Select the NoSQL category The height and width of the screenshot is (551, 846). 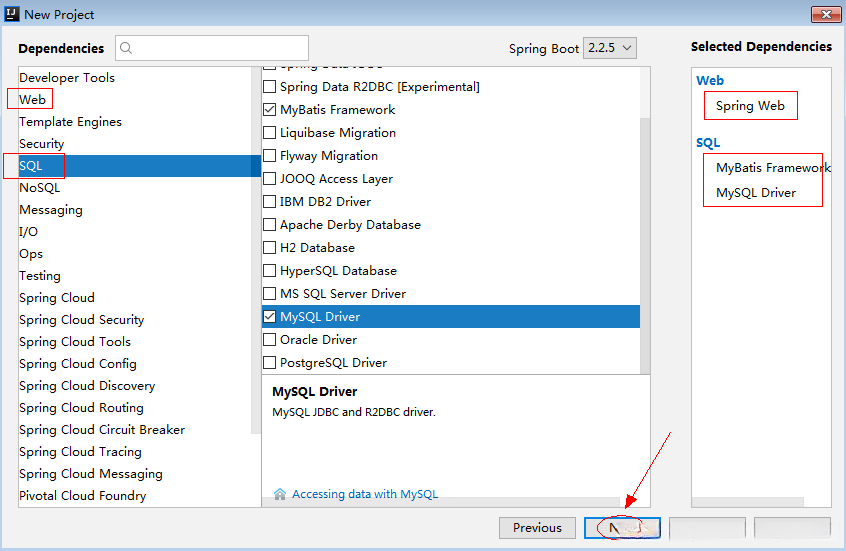(39, 188)
